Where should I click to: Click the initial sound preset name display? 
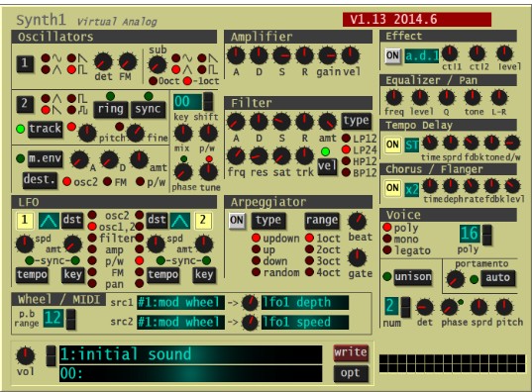tap(190, 354)
